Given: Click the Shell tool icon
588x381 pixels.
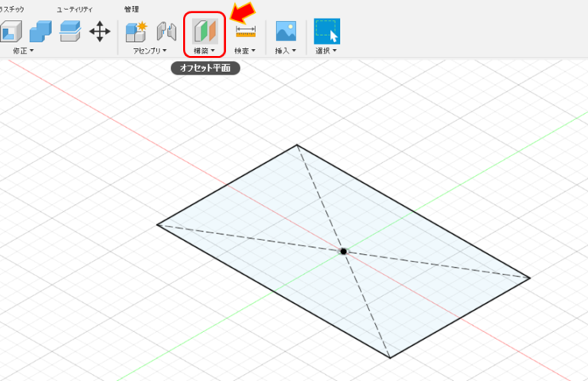Looking at the screenshot, I should tap(10, 31).
